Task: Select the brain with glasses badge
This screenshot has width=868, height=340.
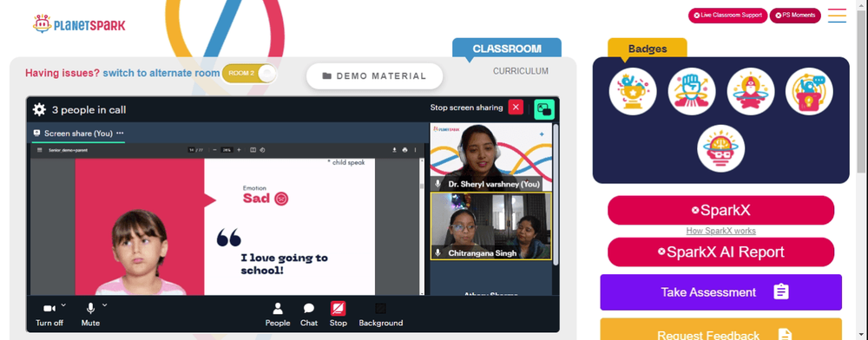Action: (x=720, y=148)
